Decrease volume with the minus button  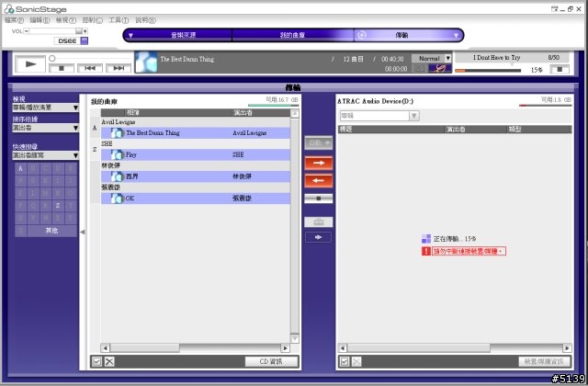(x=27, y=31)
